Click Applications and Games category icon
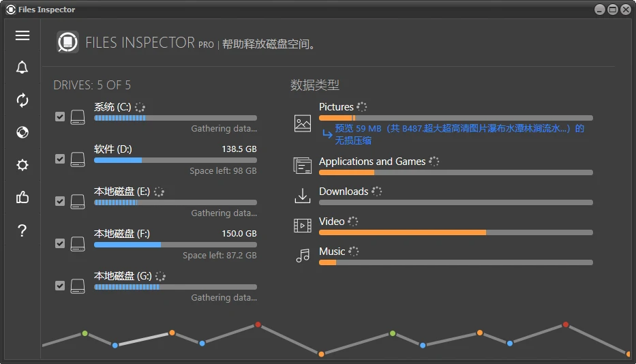 click(x=303, y=166)
